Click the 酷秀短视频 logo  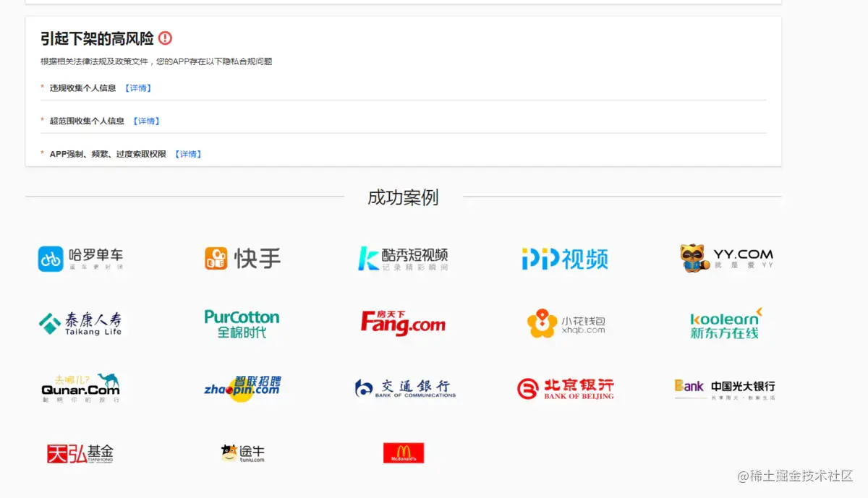click(x=404, y=258)
